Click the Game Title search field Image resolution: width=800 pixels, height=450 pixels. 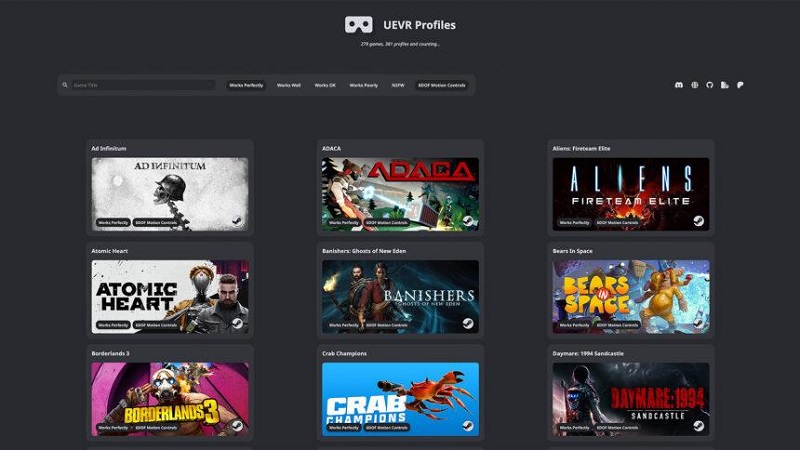pos(142,85)
